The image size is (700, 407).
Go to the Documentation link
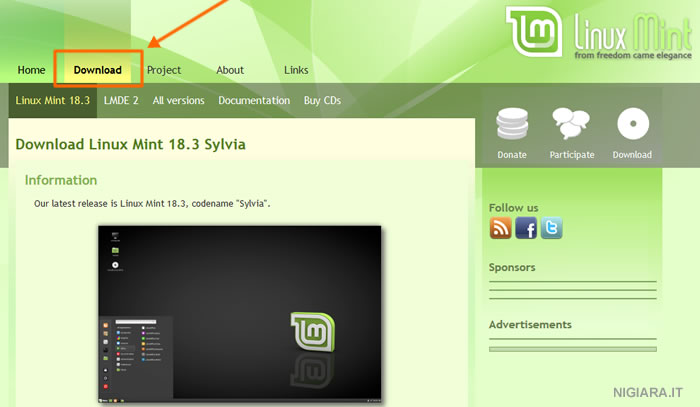pos(254,101)
